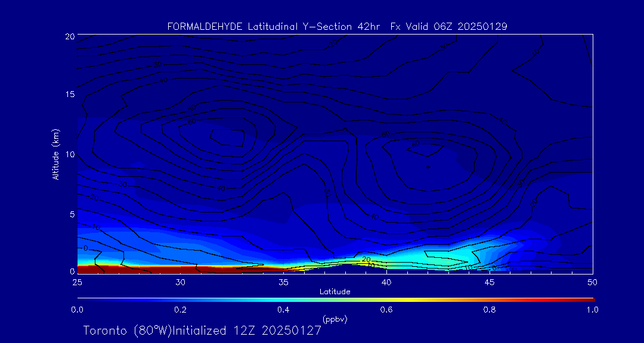Click the color scale label 1.0
This screenshot has width=644, height=343.
pyautogui.click(x=592, y=310)
